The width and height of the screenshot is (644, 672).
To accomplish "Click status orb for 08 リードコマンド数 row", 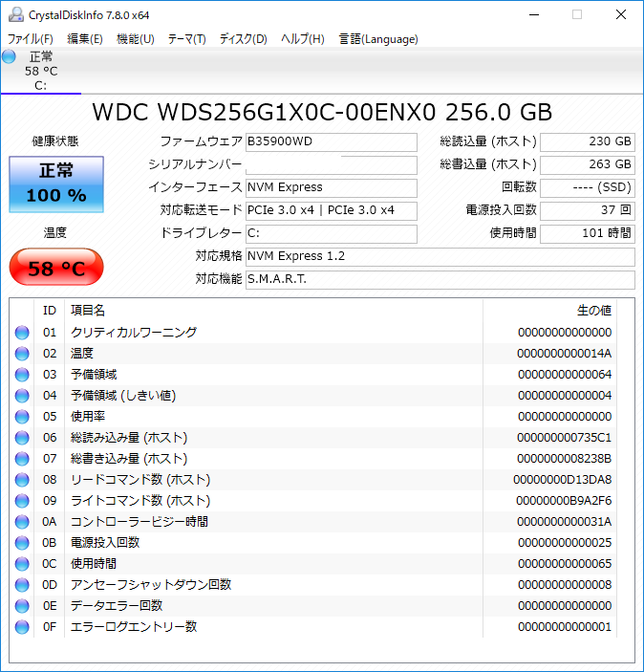I will tap(22, 480).
